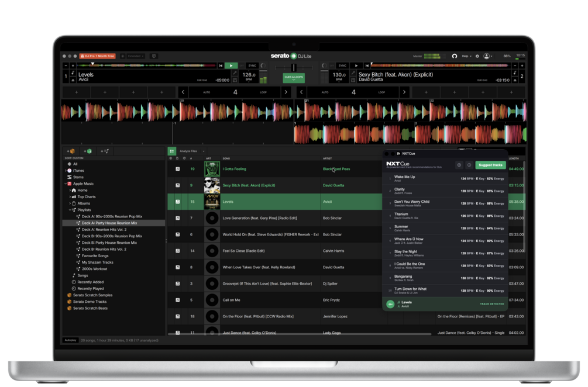Image resolution: width=588 pixels, height=387 pixels.
Task: Click deck 2 track overview waveform
Action: pyautogui.click(x=441, y=65)
